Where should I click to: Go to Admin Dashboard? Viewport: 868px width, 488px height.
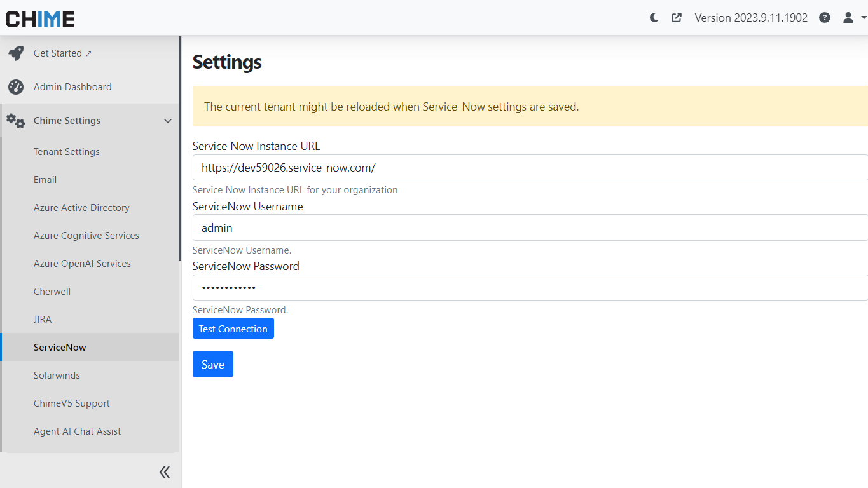point(72,87)
